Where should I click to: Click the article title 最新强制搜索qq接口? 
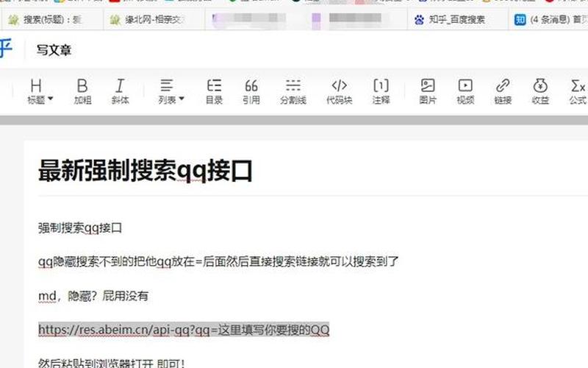[x=146, y=171]
